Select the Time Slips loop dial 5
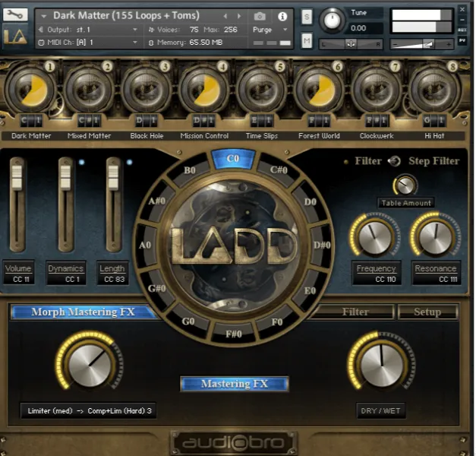 [x=261, y=90]
